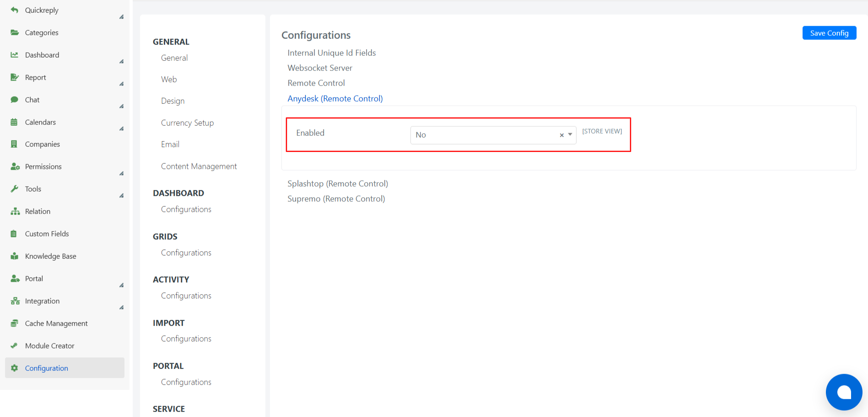Open Configurations under GRIDS
Screen dimensions: 868x417
pos(186,253)
